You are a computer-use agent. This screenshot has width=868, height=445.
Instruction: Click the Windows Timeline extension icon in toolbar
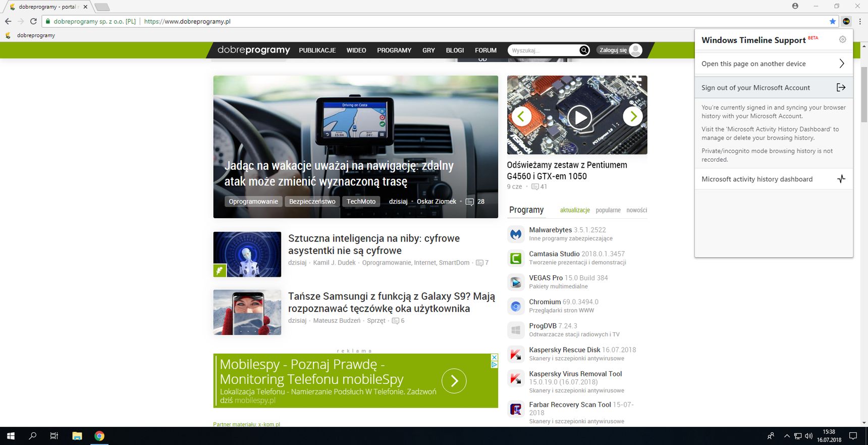846,21
